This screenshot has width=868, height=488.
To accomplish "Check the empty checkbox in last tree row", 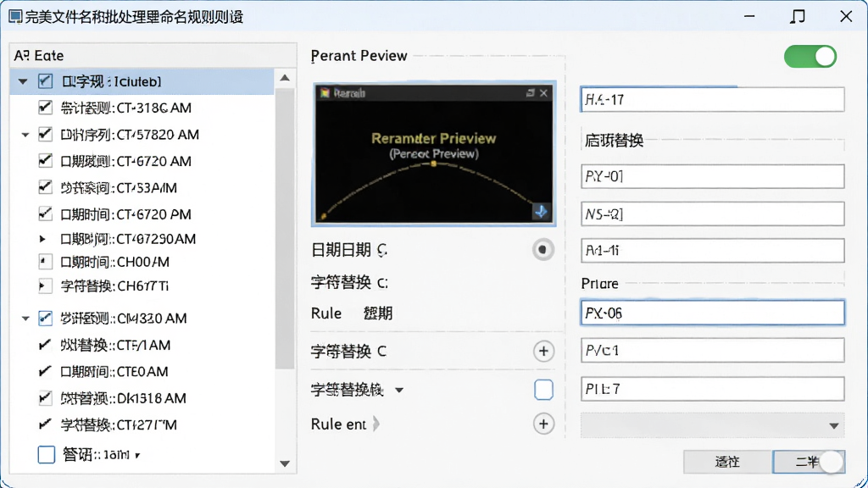I will pyautogui.click(x=47, y=455).
